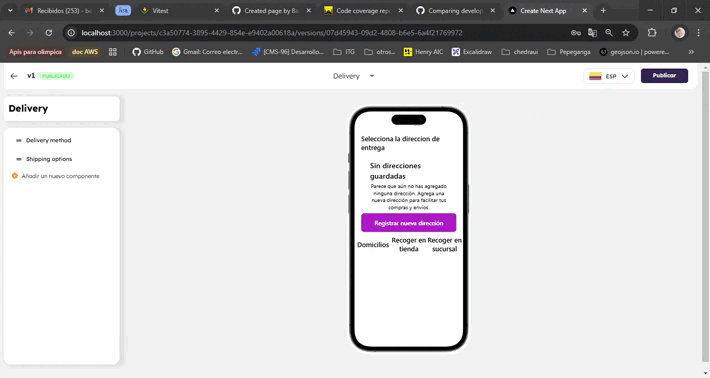Close the Create Next App tab
Screen dimensions: 710x378
[x=585, y=10]
